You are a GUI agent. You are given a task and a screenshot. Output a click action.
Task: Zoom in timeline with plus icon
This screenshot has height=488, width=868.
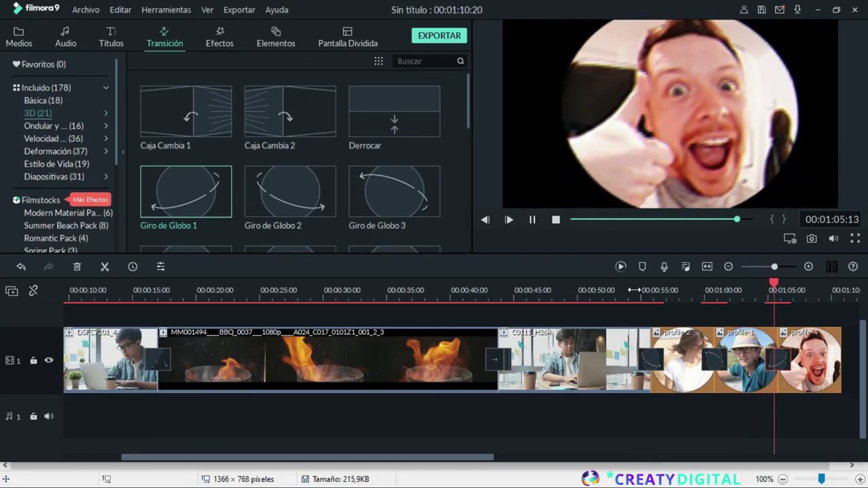(x=808, y=267)
